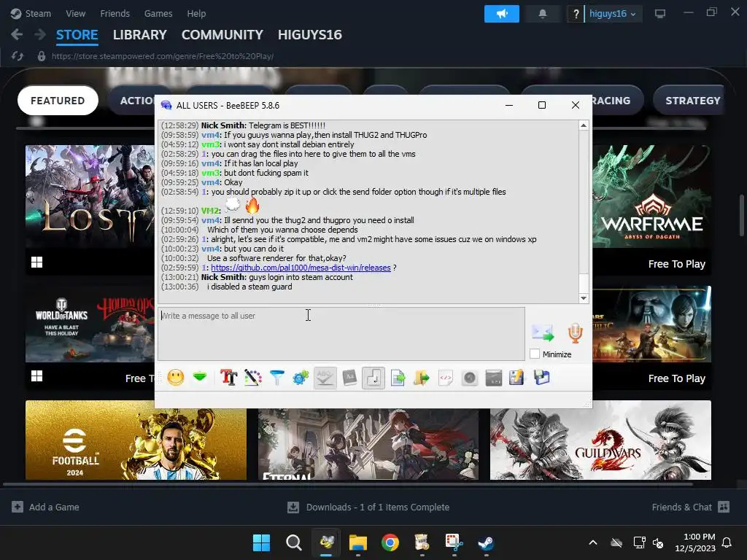Open Steam notifications bell
747x560 pixels.
tap(542, 14)
